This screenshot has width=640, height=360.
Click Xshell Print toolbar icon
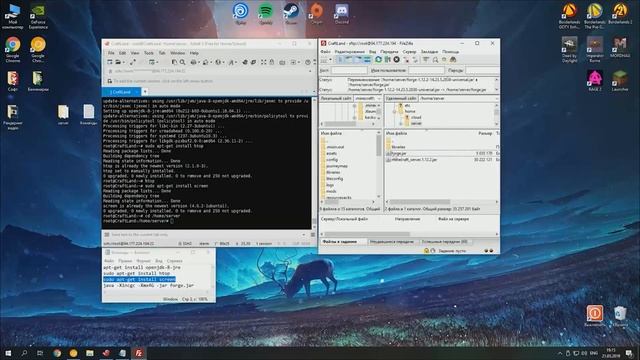pyautogui.click(x=193, y=62)
